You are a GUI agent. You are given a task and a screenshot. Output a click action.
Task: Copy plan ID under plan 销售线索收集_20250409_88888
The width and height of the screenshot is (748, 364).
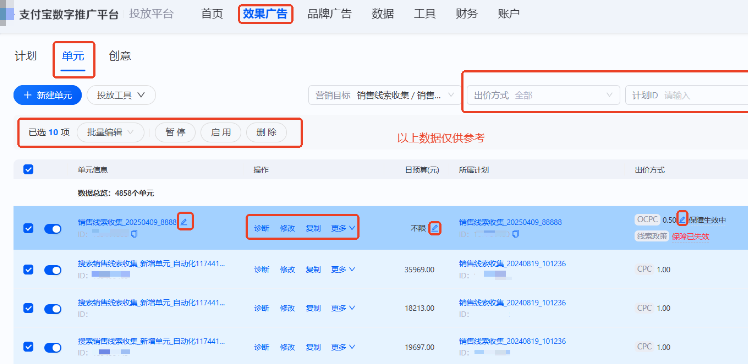[516, 234]
